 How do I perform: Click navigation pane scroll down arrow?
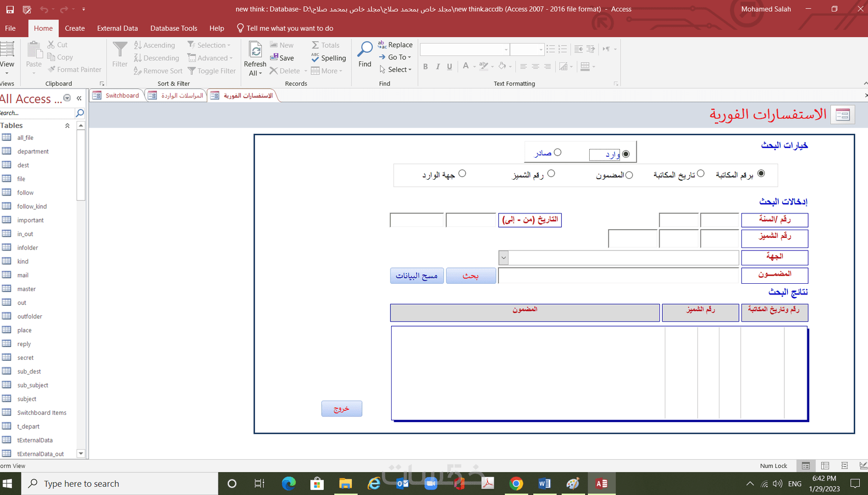(x=81, y=454)
